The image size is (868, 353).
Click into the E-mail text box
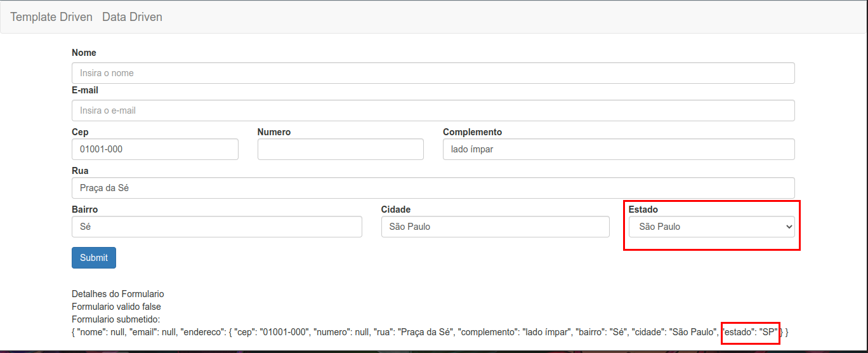(433, 110)
